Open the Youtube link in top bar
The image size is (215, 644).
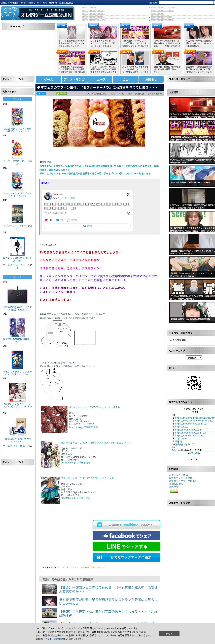(x=53, y=3)
